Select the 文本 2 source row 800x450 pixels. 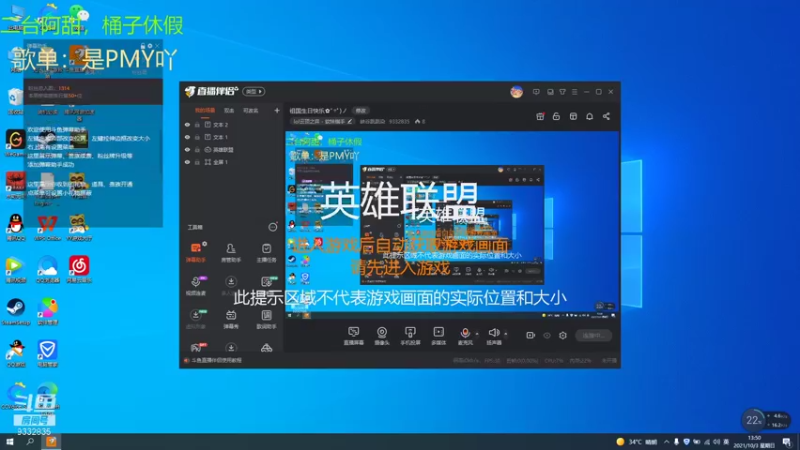[232, 124]
